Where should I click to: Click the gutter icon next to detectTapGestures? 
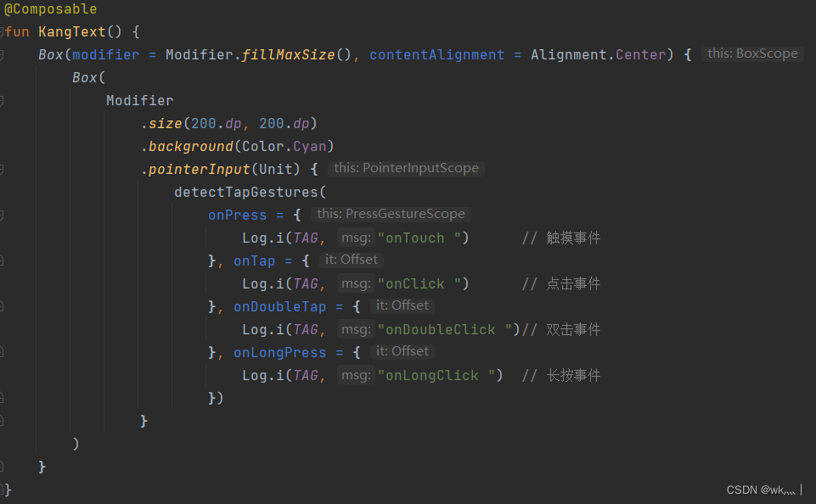click(x=5, y=192)
